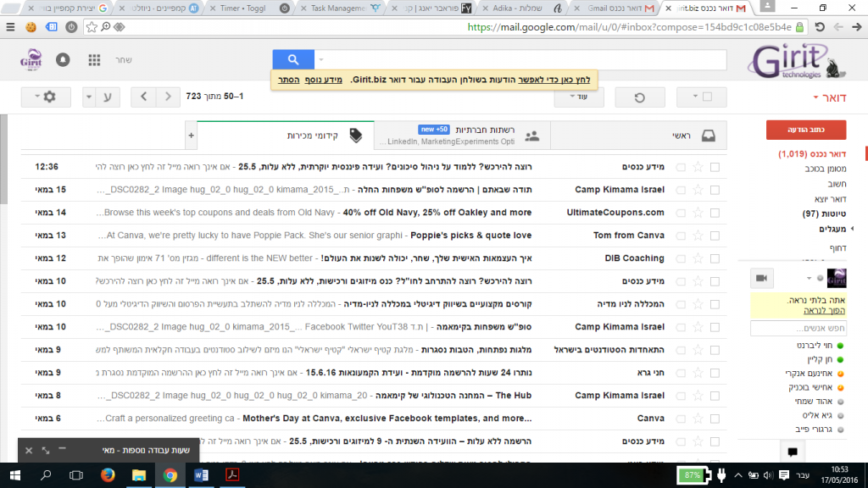Reload the page in the browser toolbar
The width and height of the screenshot is (868, 488).
point(820,26)
